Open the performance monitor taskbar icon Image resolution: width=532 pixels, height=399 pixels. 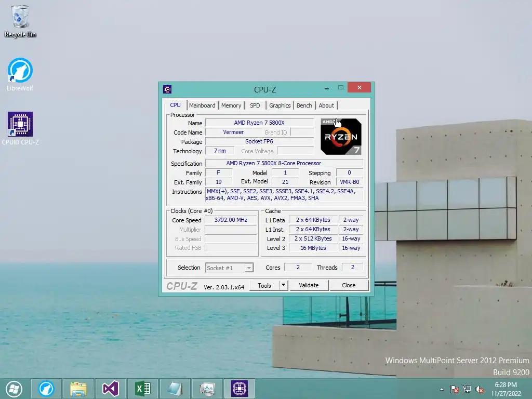tap(207, 389)
